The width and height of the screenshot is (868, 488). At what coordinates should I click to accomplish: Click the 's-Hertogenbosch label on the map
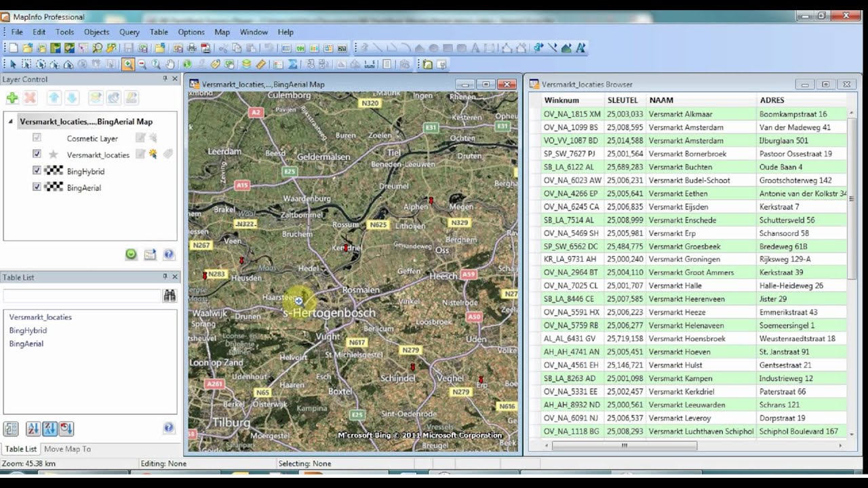pyautogui.click(x=328, y=313)
